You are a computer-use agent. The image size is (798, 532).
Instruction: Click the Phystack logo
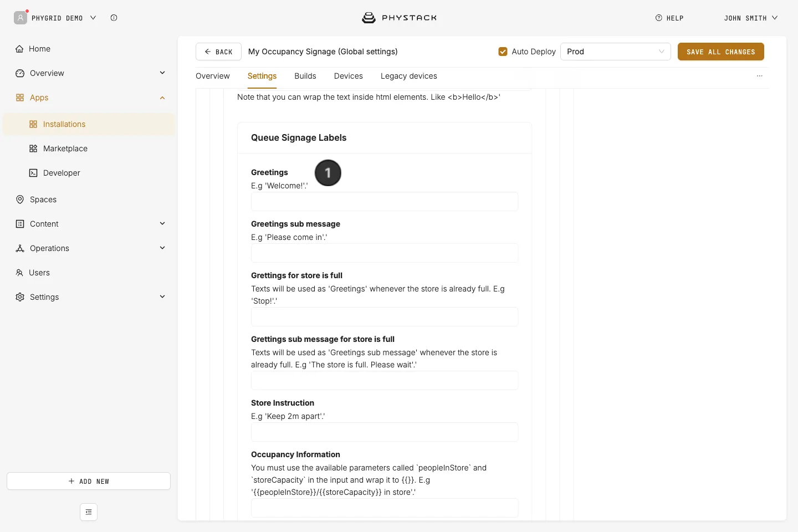[x=399, y=18]
